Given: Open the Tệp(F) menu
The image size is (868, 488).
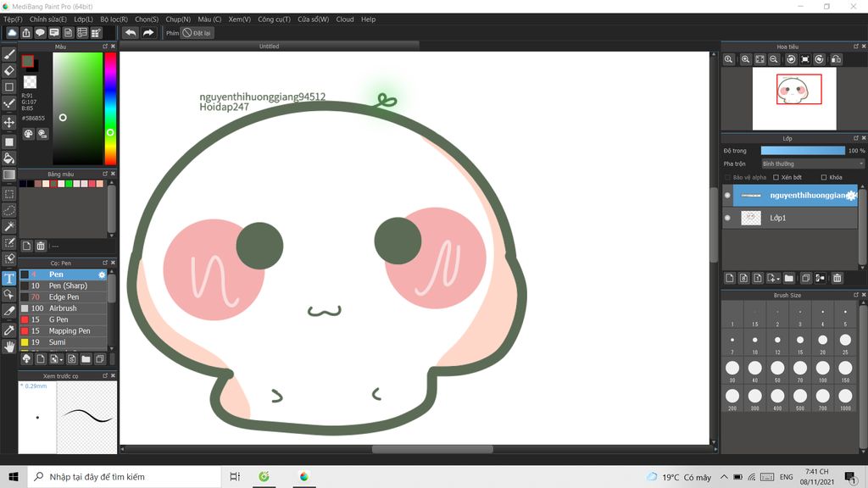Looking at the screenshot, I should point(13,19).
